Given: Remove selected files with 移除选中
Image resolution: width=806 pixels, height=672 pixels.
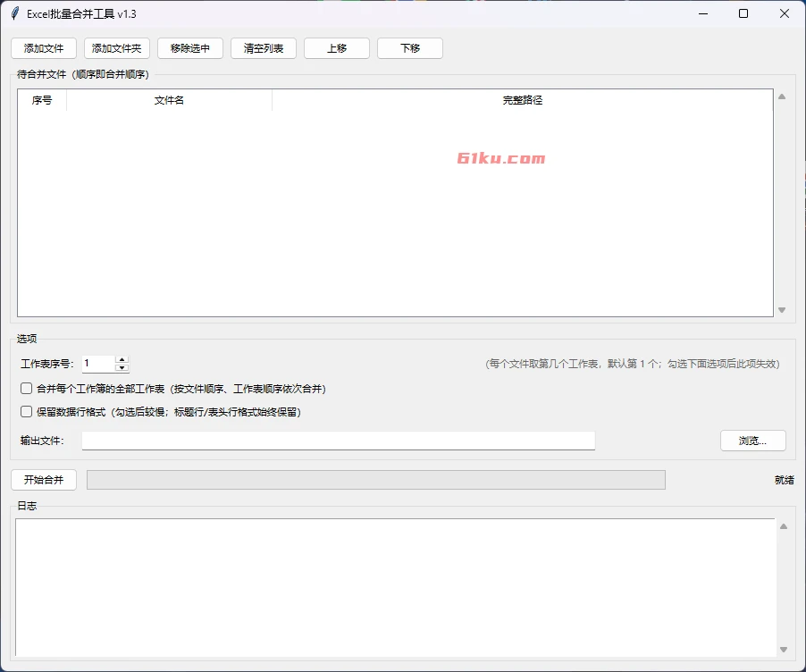Looking at the screenshot, I should click(x=190, y=48).
